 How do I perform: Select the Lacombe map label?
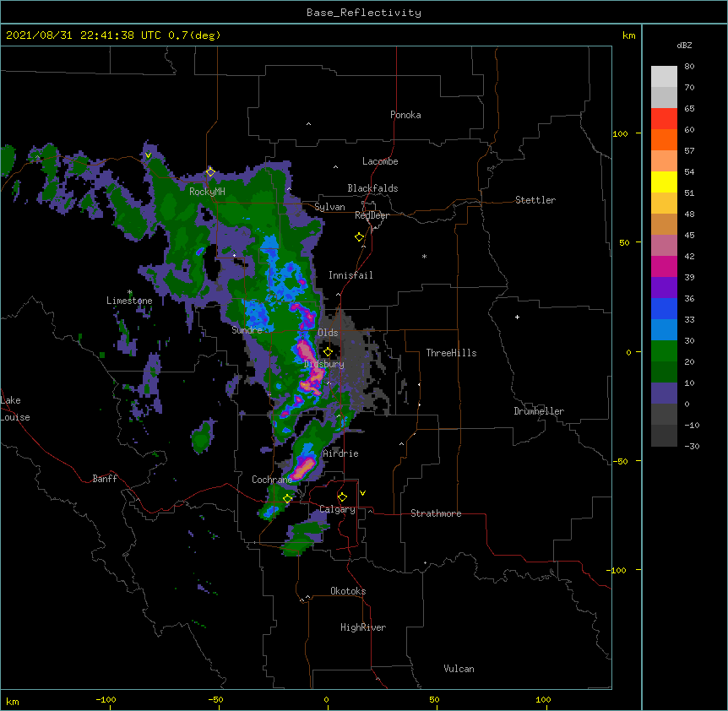pos(380,161)
